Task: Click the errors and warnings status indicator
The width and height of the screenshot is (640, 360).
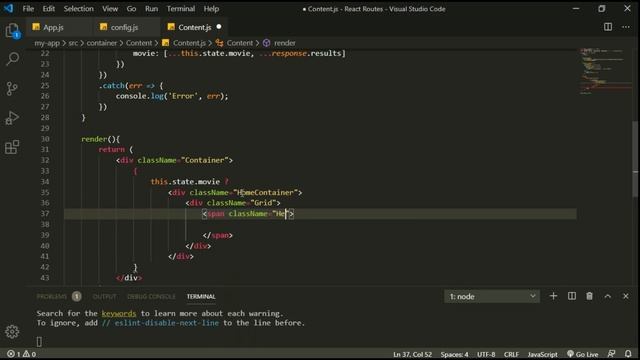Action: click(22, 354)
